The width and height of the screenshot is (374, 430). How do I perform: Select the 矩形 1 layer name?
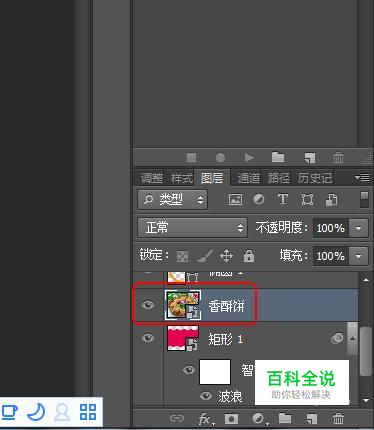(226, 339)
